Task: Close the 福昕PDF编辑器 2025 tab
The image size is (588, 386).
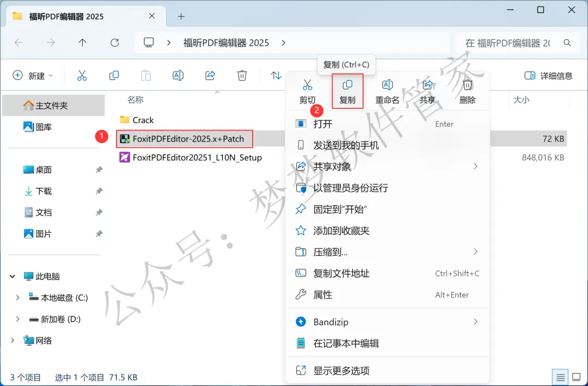Action: pyautogui.click(x=152, y=16)
